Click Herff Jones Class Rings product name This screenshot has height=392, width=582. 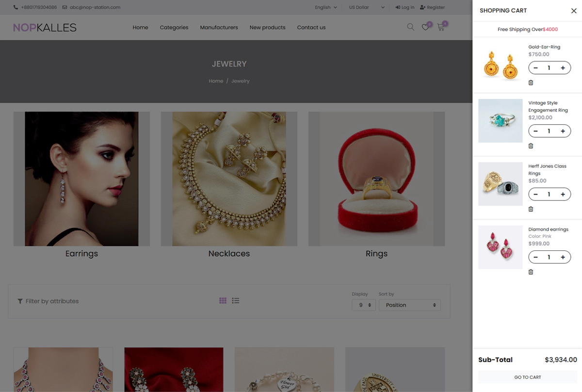[548, 169]
